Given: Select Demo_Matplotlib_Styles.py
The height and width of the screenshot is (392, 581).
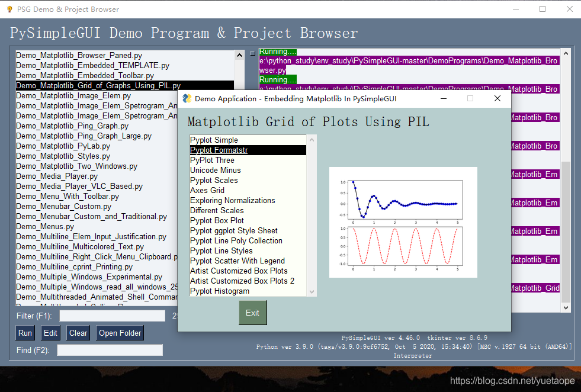Looking at the screenshot, I should pyautogui.click(x=97, y=156).
